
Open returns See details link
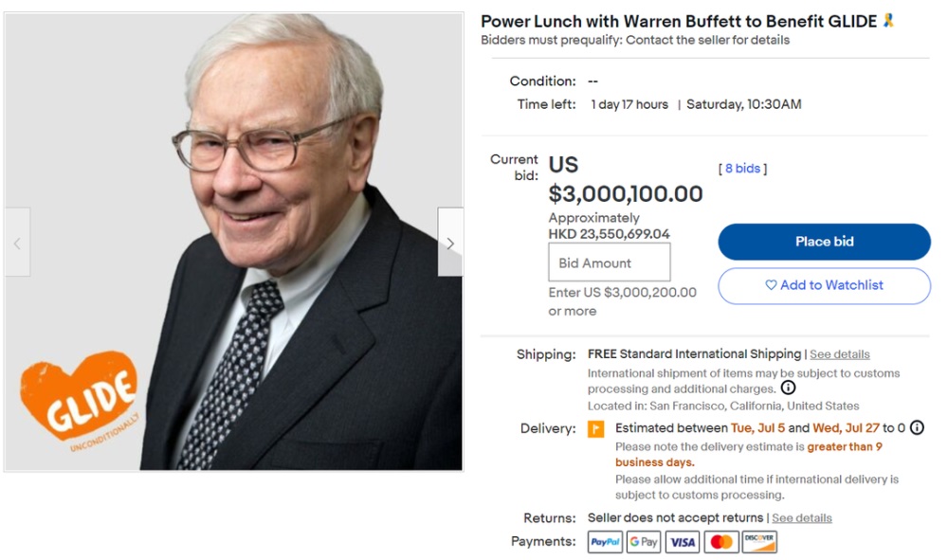tap(801, 518)
